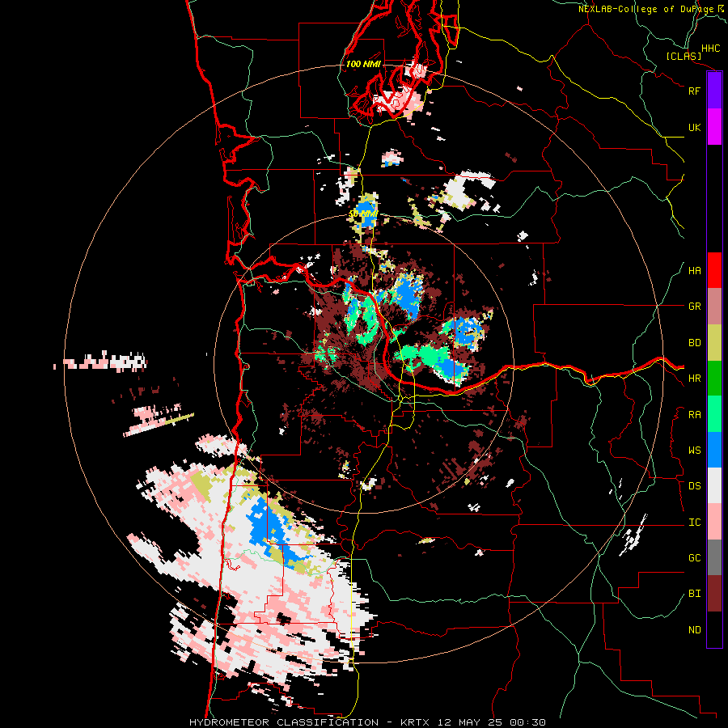This screenshot has width=728, height=728.
Task: Click the BI legend label
Action: click(694, 594)
